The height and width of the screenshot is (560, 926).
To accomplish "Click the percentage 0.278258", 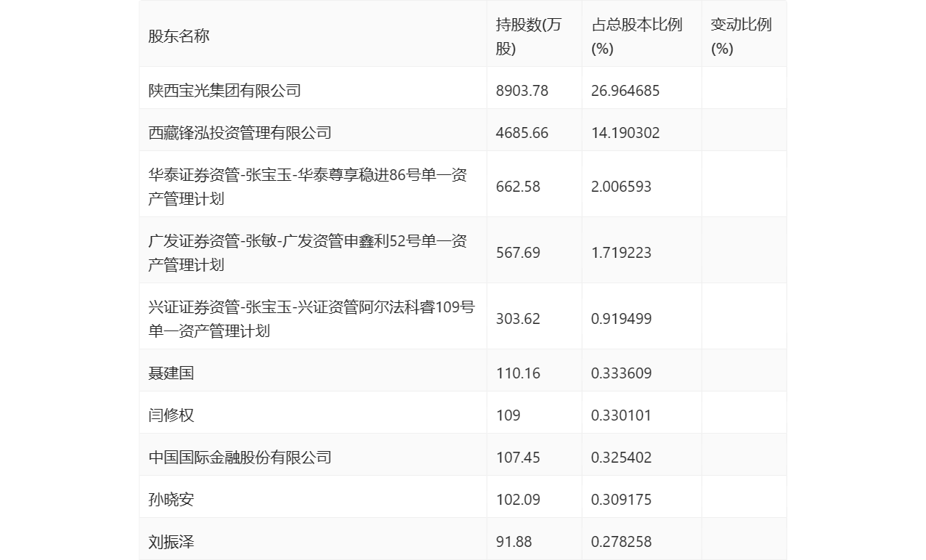I will 621,540.
